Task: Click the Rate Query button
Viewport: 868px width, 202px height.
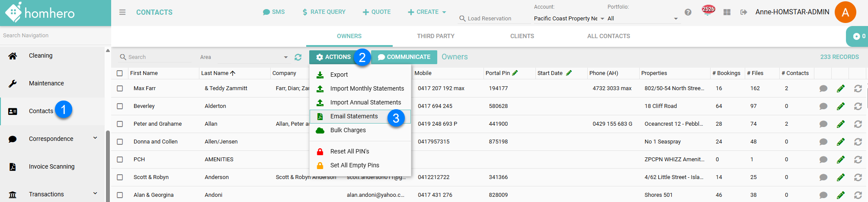Action: click(x=324, y=12)
